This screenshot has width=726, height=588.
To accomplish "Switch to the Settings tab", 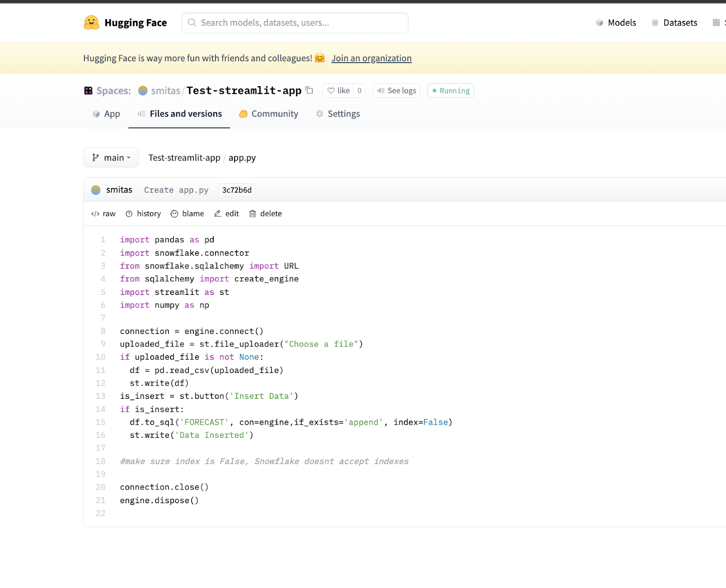I will coord(338,114).
